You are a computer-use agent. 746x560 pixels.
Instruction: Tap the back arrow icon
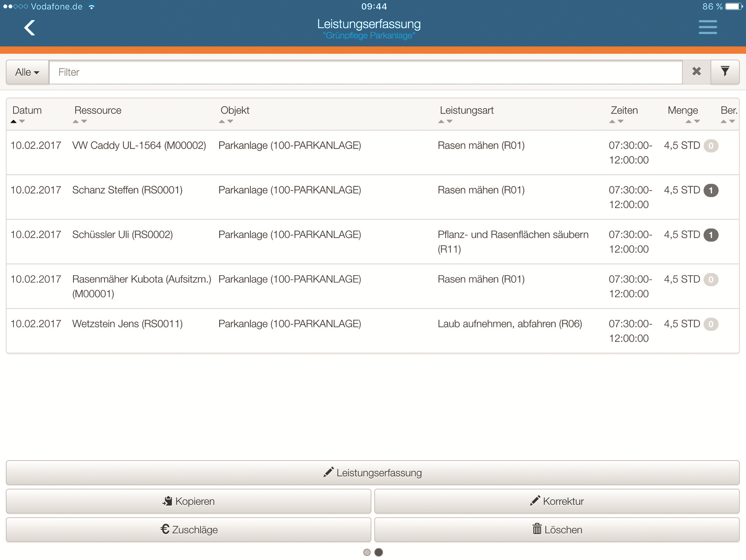30,28
